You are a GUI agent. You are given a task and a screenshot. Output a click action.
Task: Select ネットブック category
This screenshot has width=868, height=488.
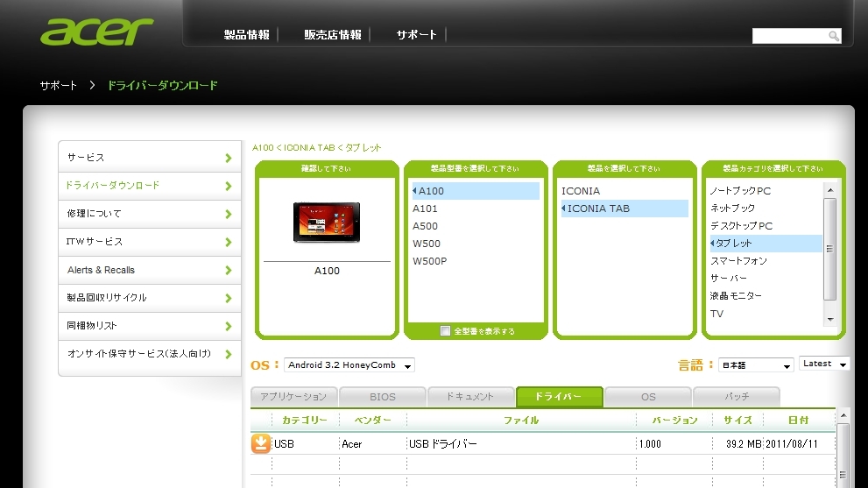[732, 209]
